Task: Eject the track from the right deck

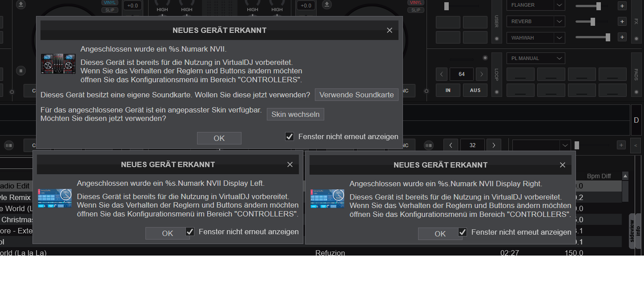Action: (327, 4)
